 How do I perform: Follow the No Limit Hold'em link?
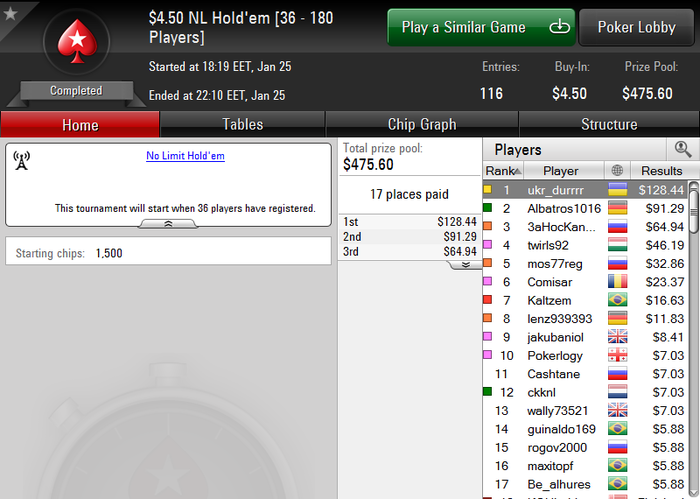tap(185, 156)
